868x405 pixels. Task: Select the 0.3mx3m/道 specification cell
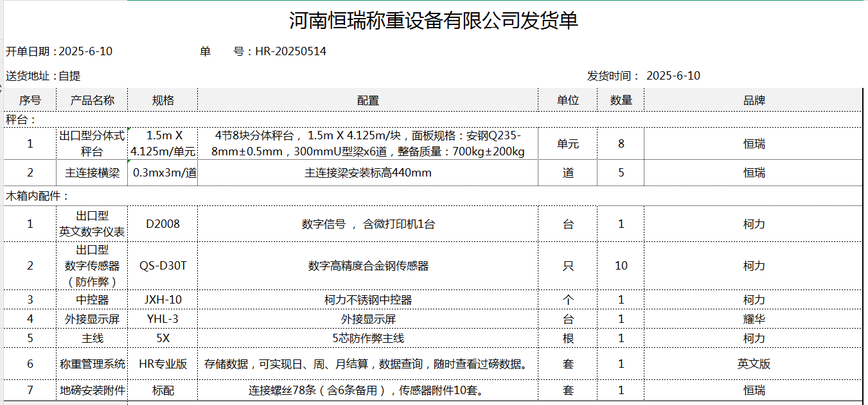[x=163, y=173]
